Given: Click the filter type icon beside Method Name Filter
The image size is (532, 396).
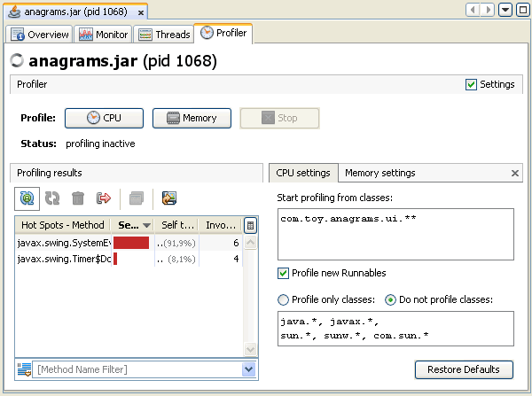Looking at the screenshot, I should coord(26,369).
